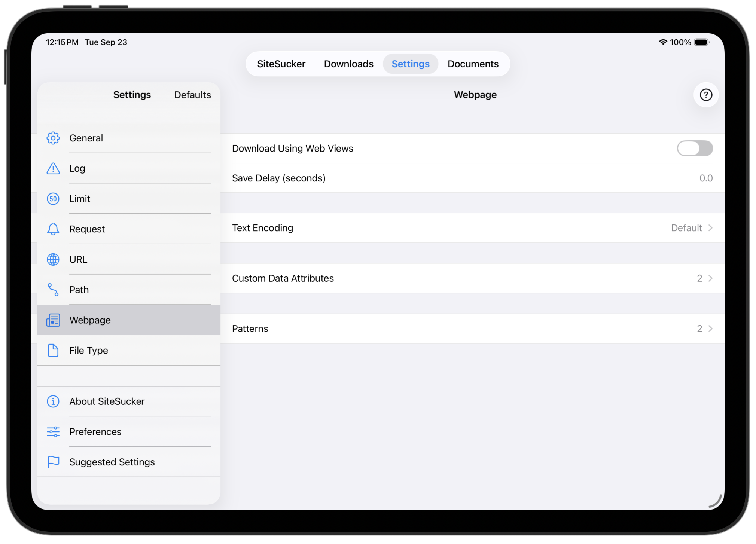Open Patterns list chevron
The image size is (756, 544).
pos(710,328)
